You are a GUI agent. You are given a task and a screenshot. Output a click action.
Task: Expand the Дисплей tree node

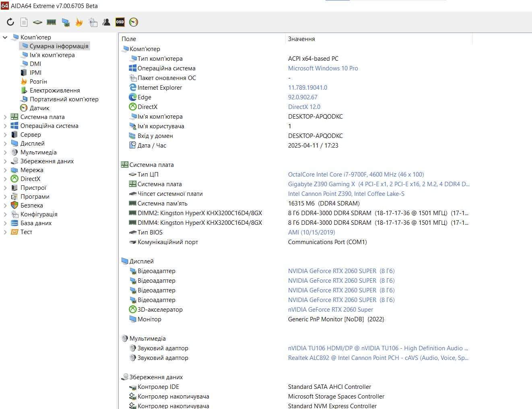click(x=5, y=143)
